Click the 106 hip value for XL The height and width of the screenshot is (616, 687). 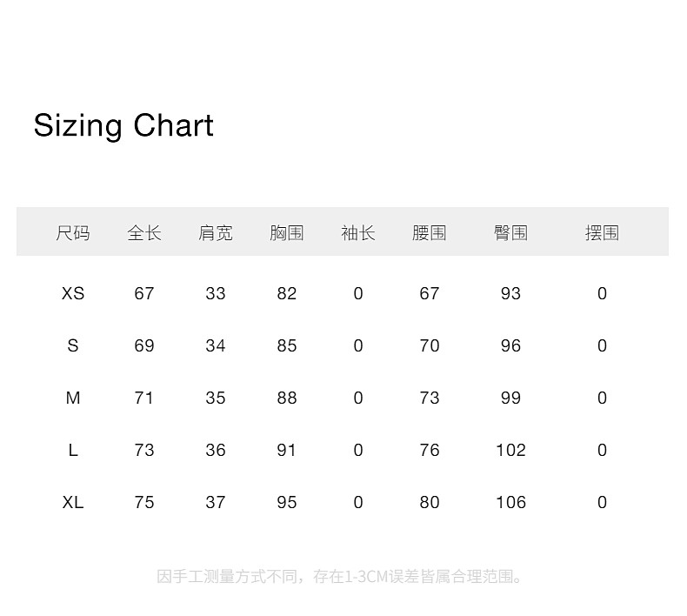click(510, 503)
